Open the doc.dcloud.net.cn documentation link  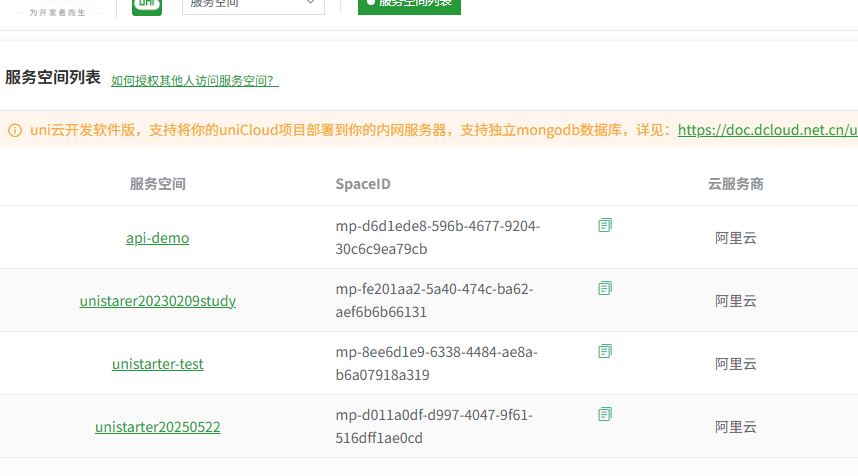click(767, 130)
